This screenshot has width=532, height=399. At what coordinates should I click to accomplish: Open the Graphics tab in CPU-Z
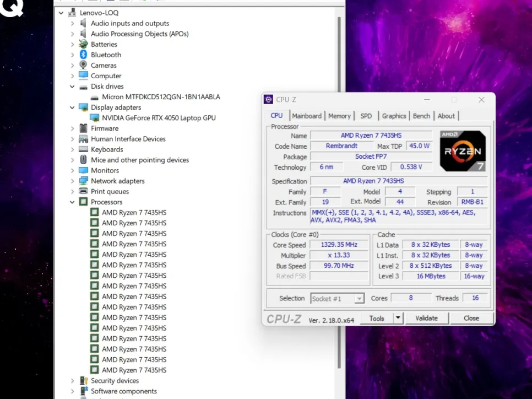tap(394, 116)
